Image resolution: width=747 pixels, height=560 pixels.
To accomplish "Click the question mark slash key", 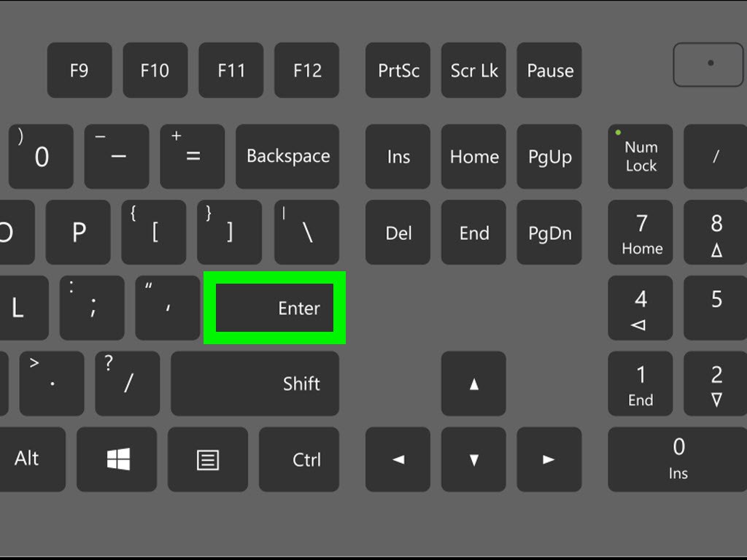I will (128, 384).
